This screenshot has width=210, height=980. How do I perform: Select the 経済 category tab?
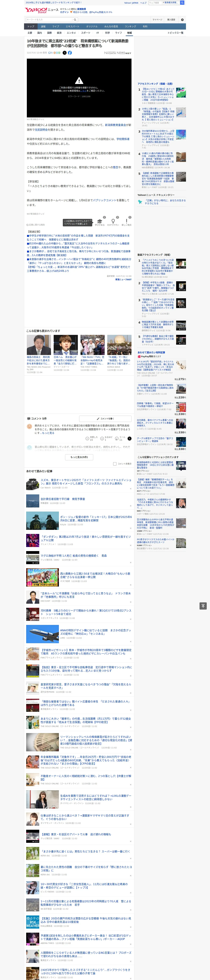(59, 33)
